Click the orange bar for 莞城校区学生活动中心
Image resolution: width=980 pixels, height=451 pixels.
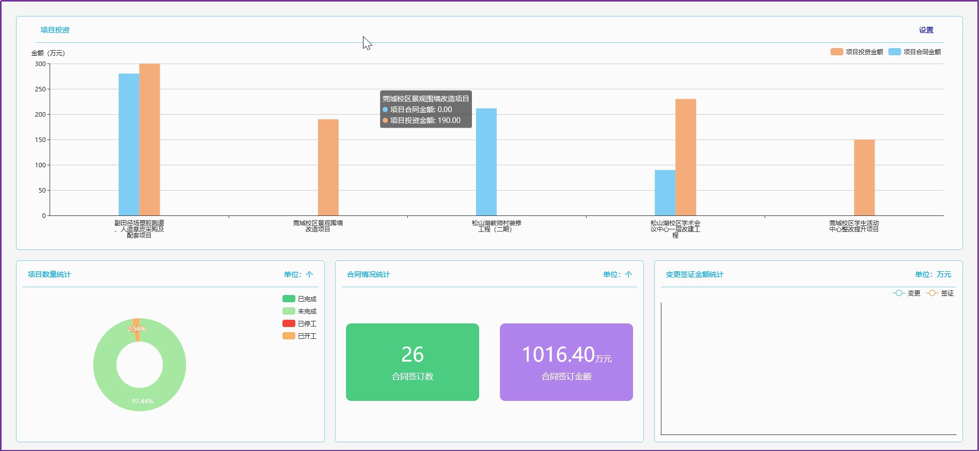pos(864,177)
